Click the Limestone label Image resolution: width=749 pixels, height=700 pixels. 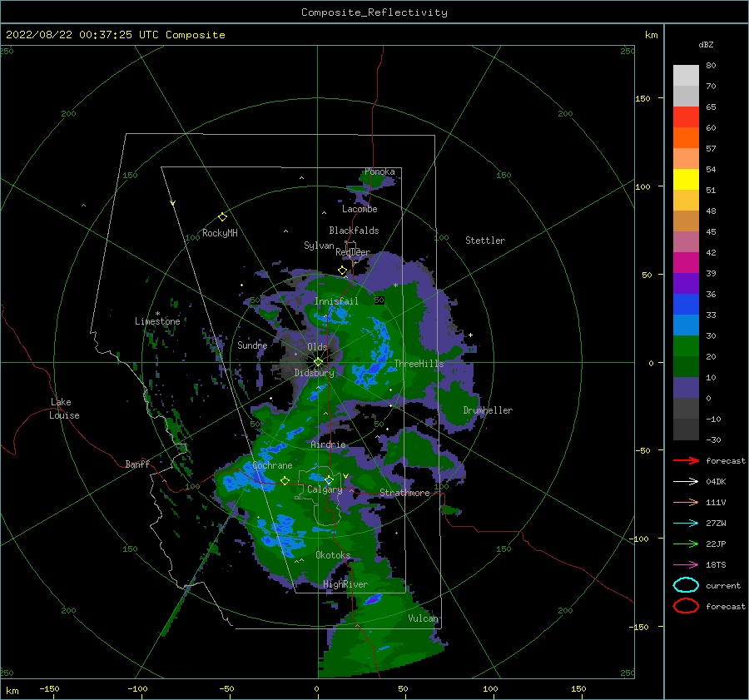157,321
